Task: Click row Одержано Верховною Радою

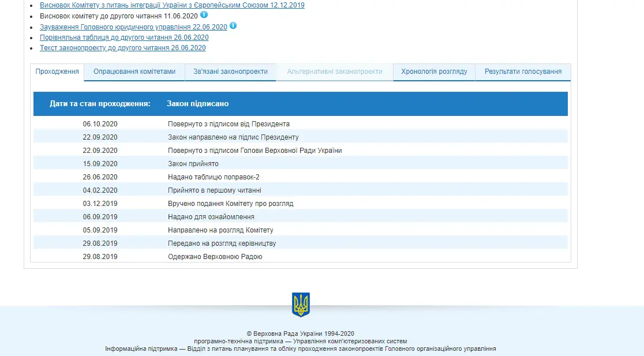Action: [x=215, y=257]
